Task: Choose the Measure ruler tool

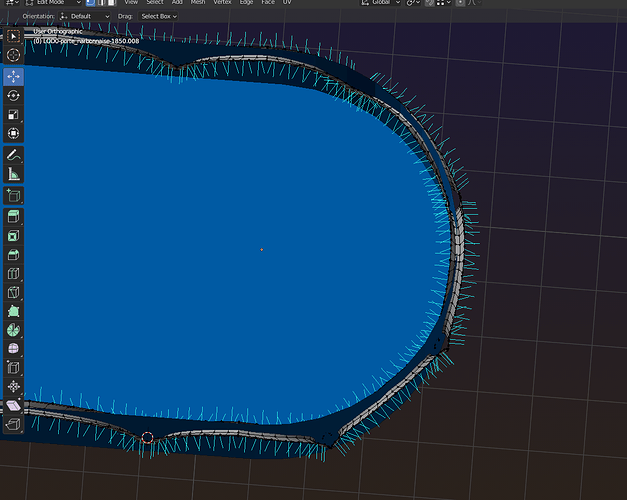Action: point(13,174)
